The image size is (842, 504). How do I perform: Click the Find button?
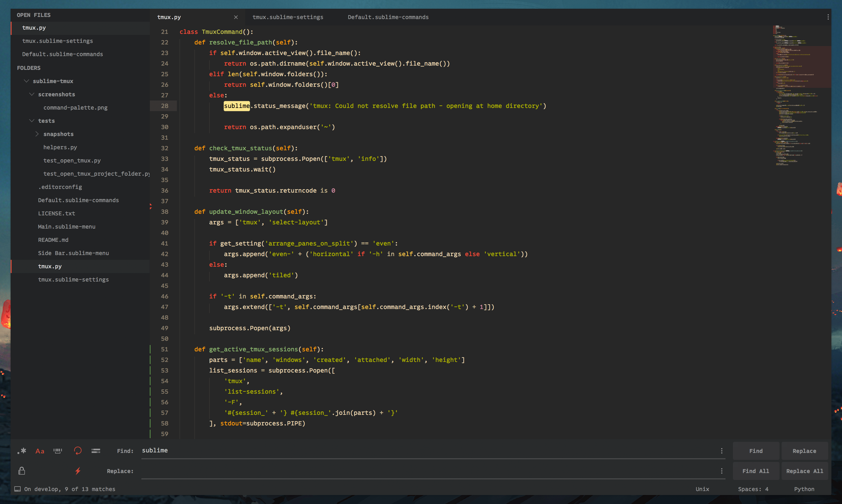[756, 451]
